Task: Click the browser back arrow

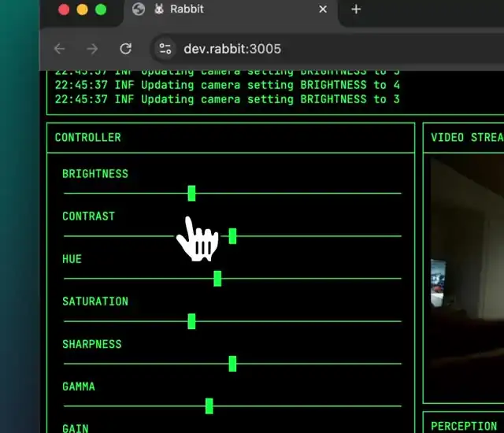Action: pyautogui.click(x=59, y=49)
